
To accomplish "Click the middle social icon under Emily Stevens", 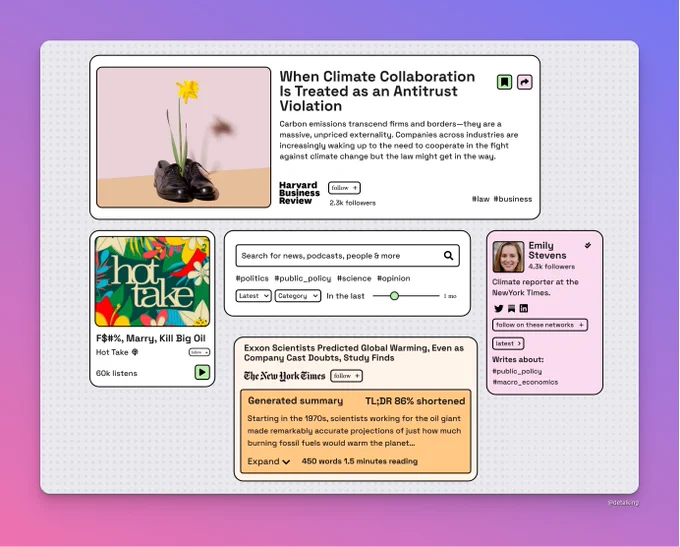I will click(512, 308).
